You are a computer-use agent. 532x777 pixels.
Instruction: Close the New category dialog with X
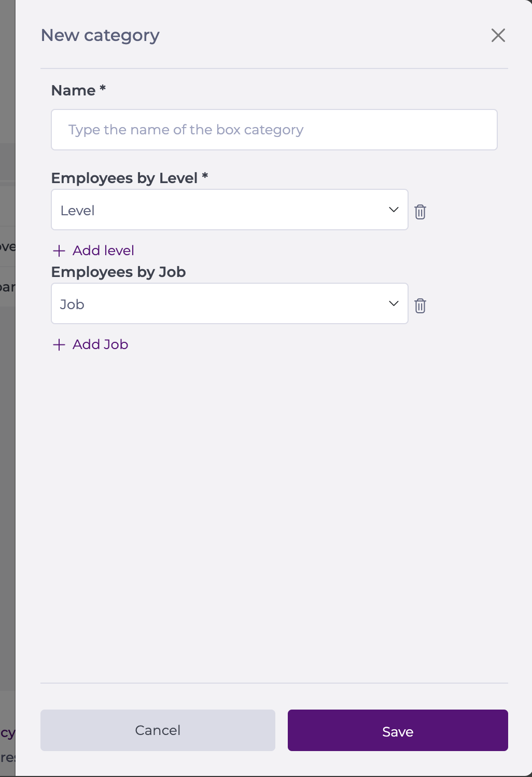pos(498,35)
